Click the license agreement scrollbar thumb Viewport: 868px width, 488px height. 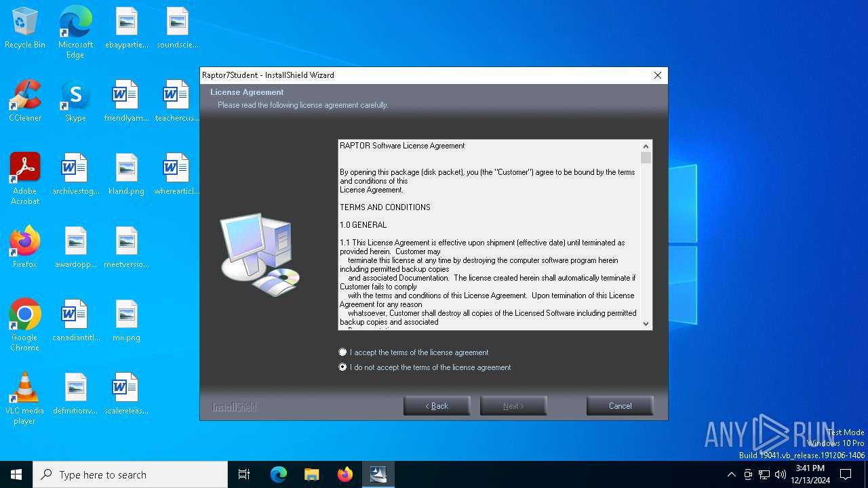tap(646, 157)
